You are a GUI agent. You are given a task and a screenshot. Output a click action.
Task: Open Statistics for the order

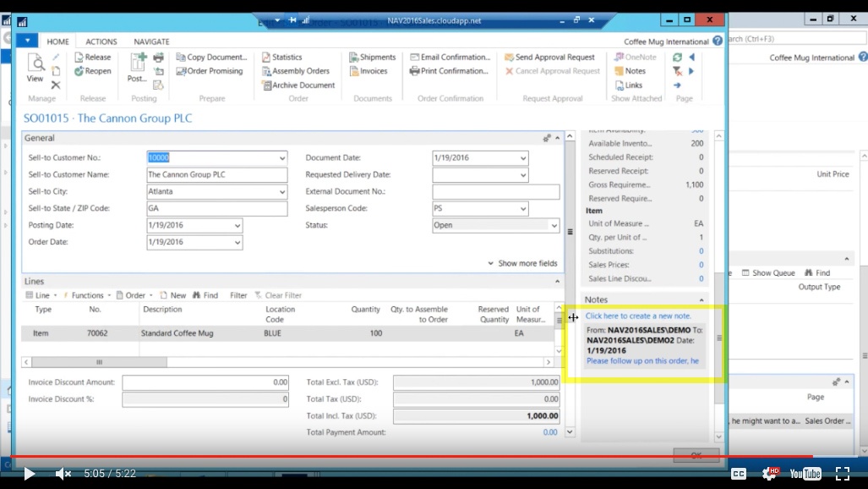click(281, 57)
